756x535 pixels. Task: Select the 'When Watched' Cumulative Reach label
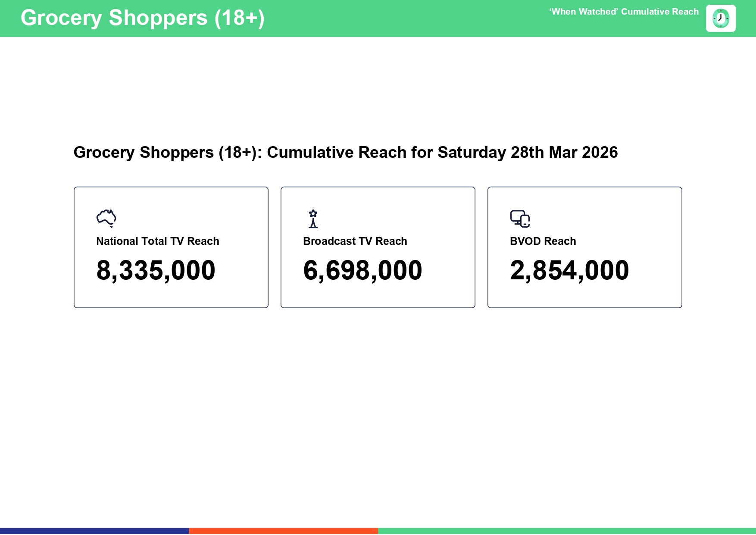624,12
